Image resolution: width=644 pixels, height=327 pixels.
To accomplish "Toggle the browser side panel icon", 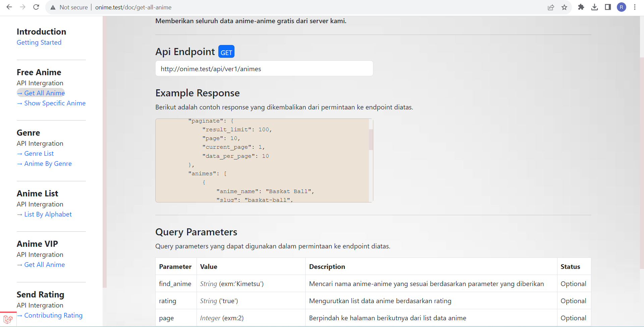I will tap(608, 7).
